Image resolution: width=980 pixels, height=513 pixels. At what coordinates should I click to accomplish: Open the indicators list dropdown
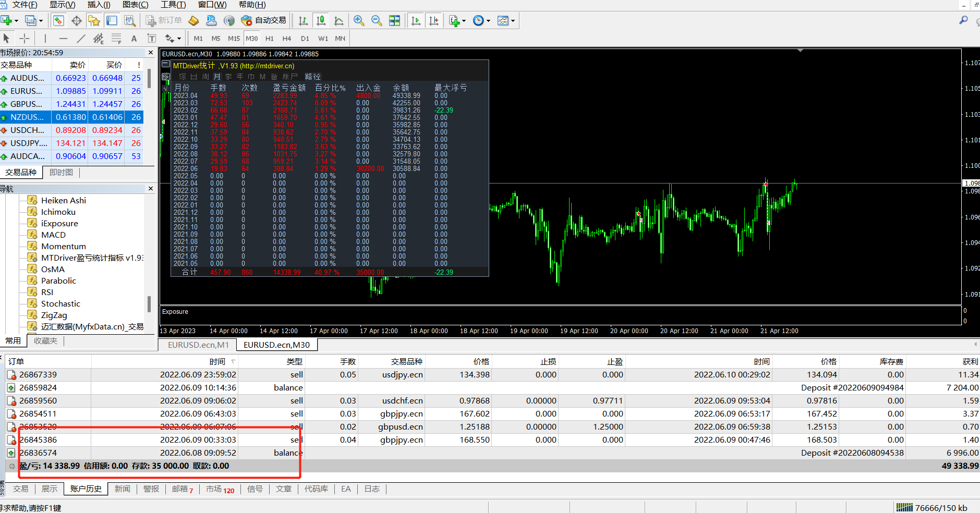point(457,21)
